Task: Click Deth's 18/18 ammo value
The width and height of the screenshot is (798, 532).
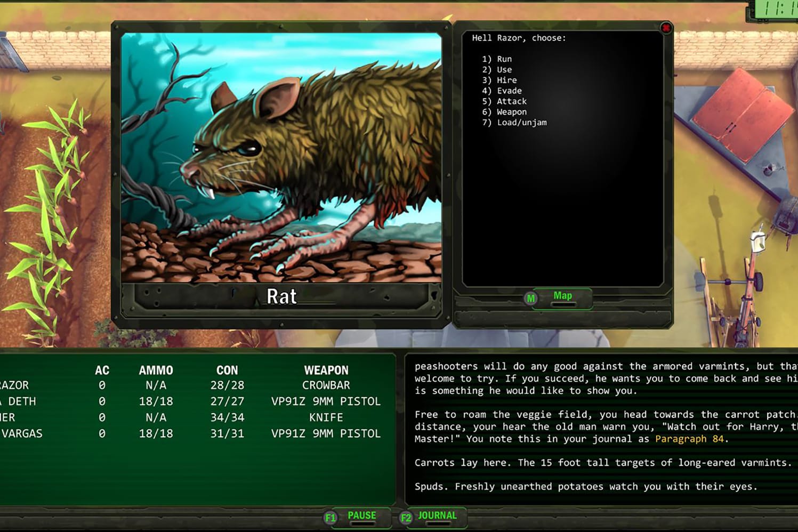Action: tap(156, 401)
